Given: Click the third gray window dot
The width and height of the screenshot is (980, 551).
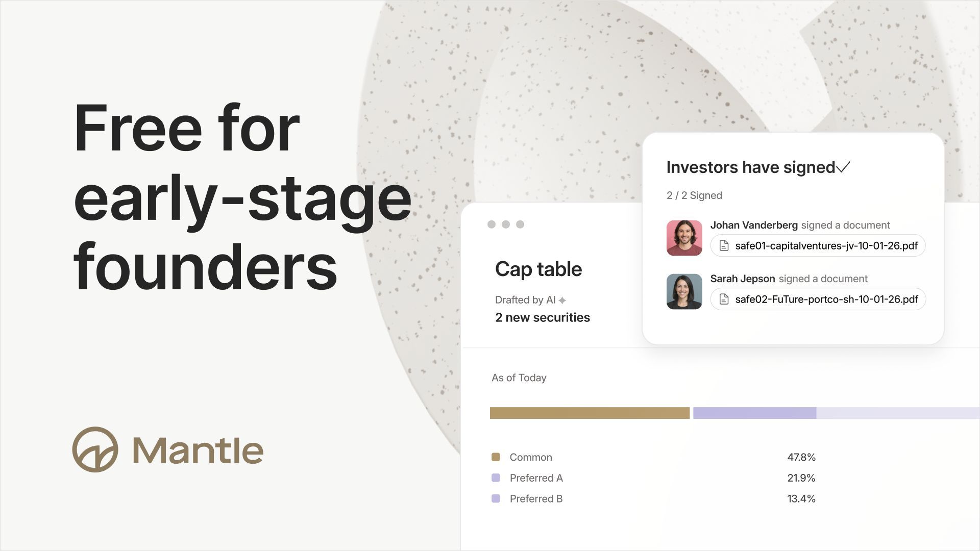Looking at the screenshot, I should [520, 224].
